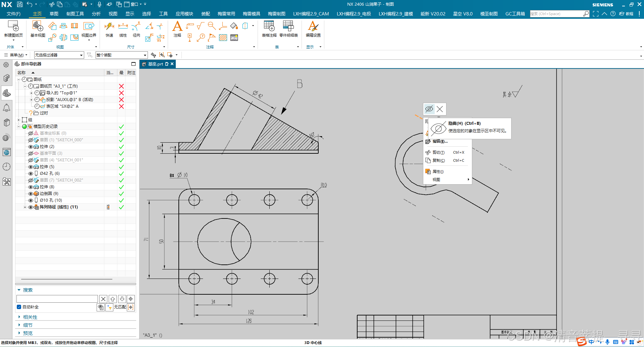Open the 视图 submenu in context menu
644x347 pixels.
click(447, 180)
